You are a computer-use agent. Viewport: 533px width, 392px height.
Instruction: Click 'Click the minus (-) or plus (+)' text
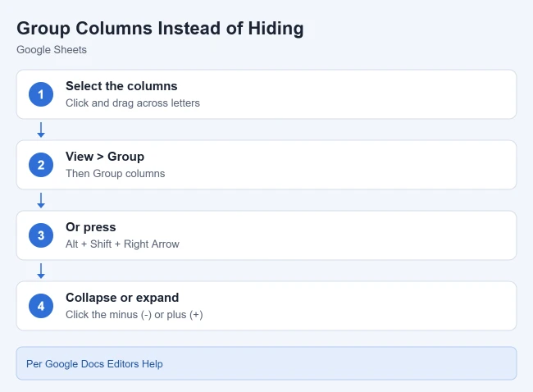134,314
